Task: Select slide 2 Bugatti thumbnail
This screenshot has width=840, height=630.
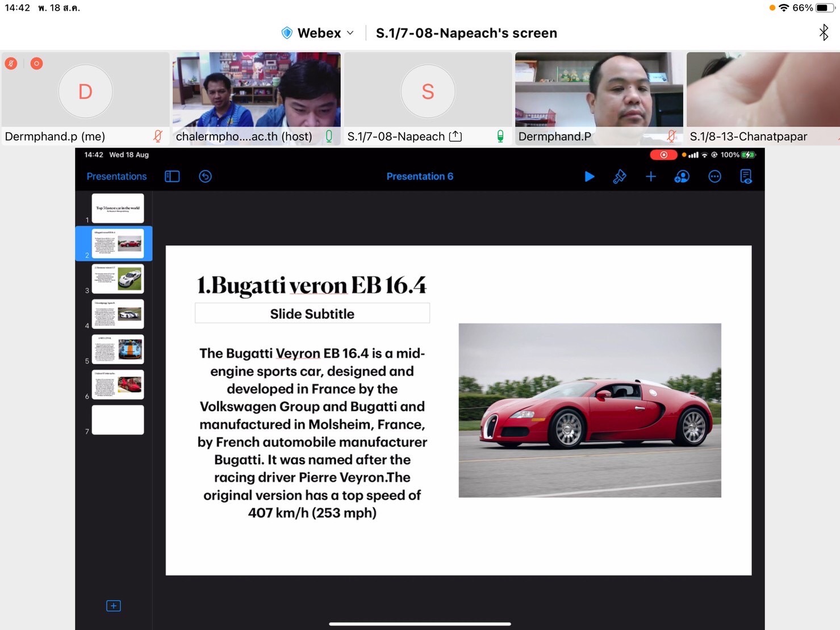Action: [118, 243]
